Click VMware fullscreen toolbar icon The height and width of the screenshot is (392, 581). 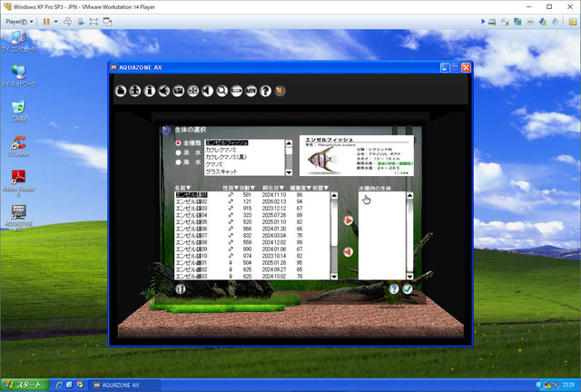click(x=94, y=22)
